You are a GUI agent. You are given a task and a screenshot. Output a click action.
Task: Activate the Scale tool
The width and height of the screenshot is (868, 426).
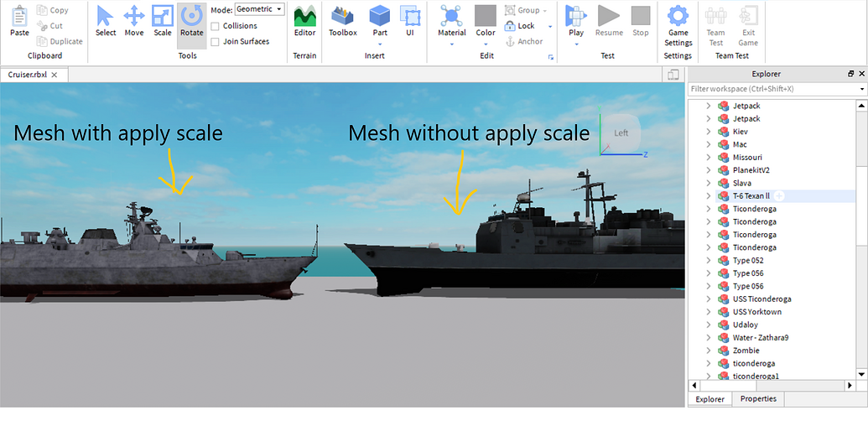coord(163,21)
